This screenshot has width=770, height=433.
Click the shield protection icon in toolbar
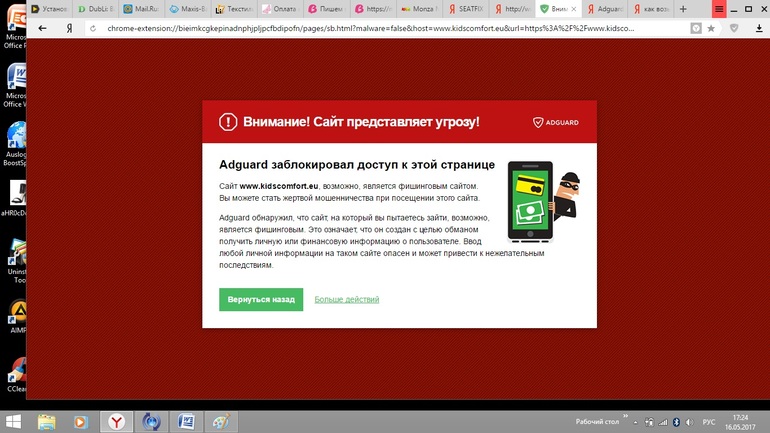tap(734, 29)
